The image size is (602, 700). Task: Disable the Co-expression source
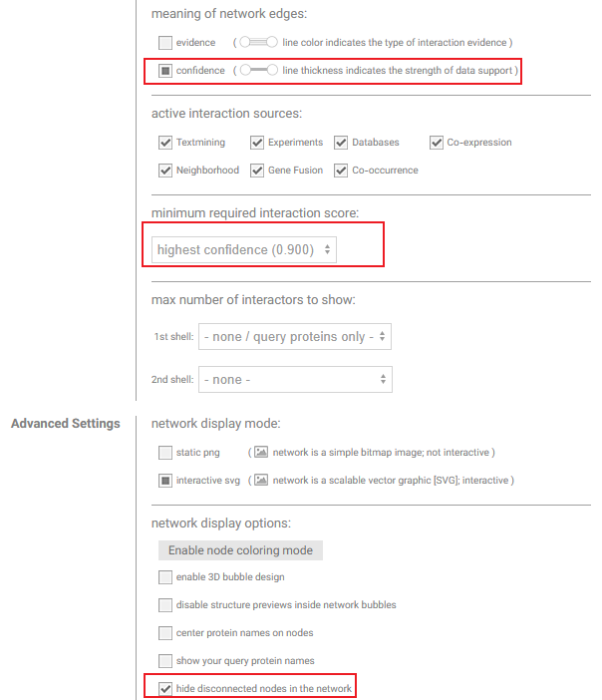tap(437, 143)
